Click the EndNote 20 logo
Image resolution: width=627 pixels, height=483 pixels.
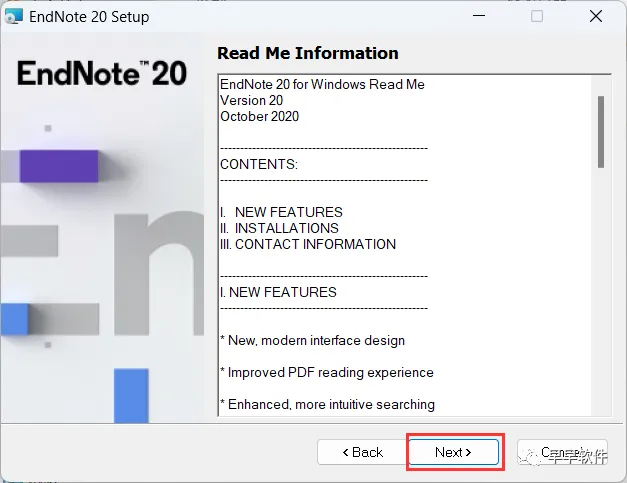click(x=102, y=73)
